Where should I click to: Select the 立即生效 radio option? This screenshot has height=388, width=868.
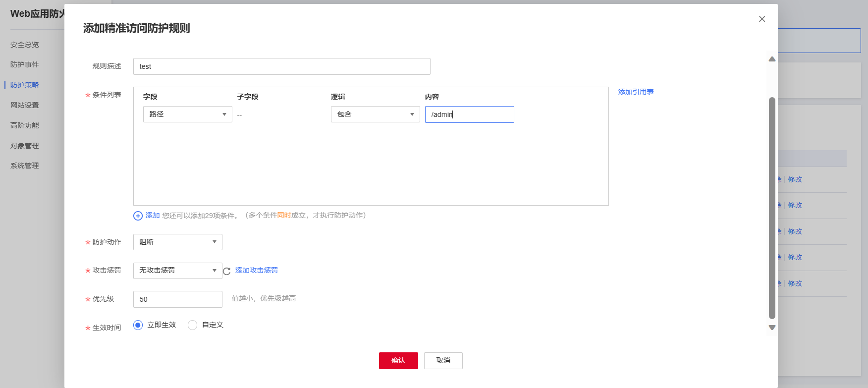click(138, 325)
